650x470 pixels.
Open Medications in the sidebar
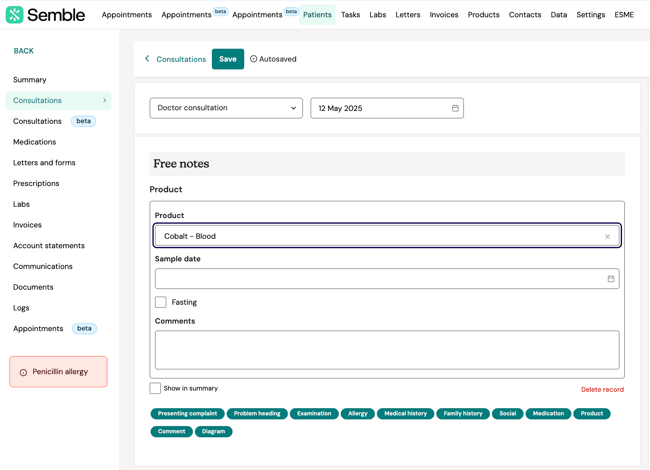click(34, 142)
